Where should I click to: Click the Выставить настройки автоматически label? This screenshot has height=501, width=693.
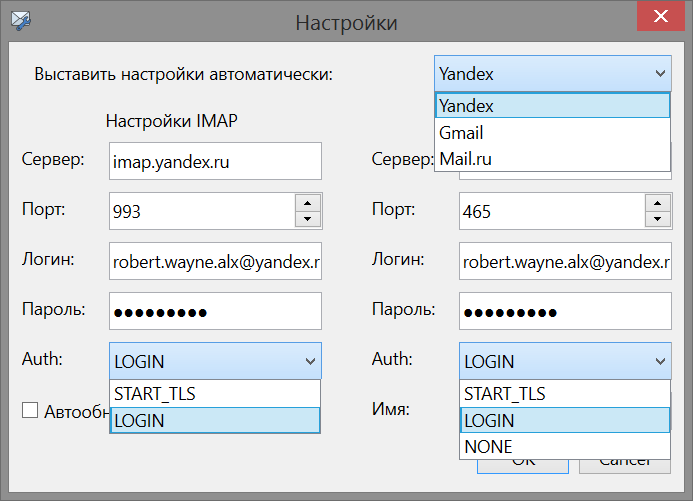(x=183, y=74)
